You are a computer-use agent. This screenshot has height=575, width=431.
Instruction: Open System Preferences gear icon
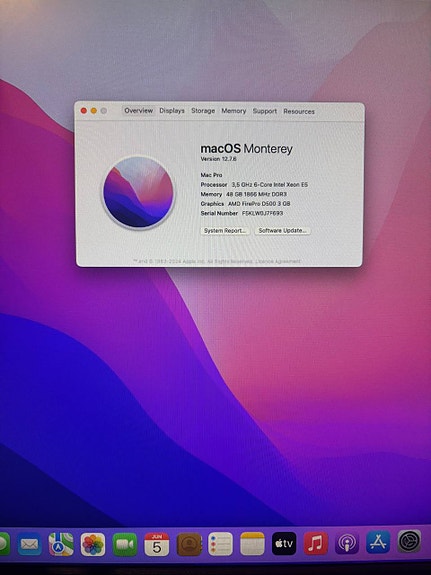(x=409, y=541)
